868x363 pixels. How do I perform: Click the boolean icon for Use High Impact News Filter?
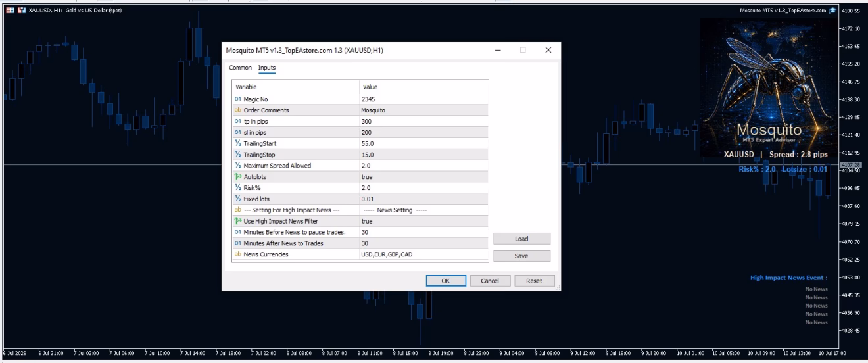pos(237,221)
